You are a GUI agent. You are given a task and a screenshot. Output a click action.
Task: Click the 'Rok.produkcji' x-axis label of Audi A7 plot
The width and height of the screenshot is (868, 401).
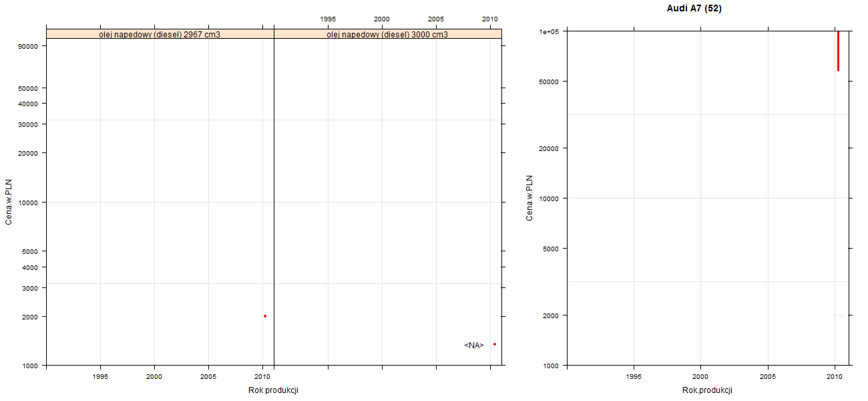[708, 390]
